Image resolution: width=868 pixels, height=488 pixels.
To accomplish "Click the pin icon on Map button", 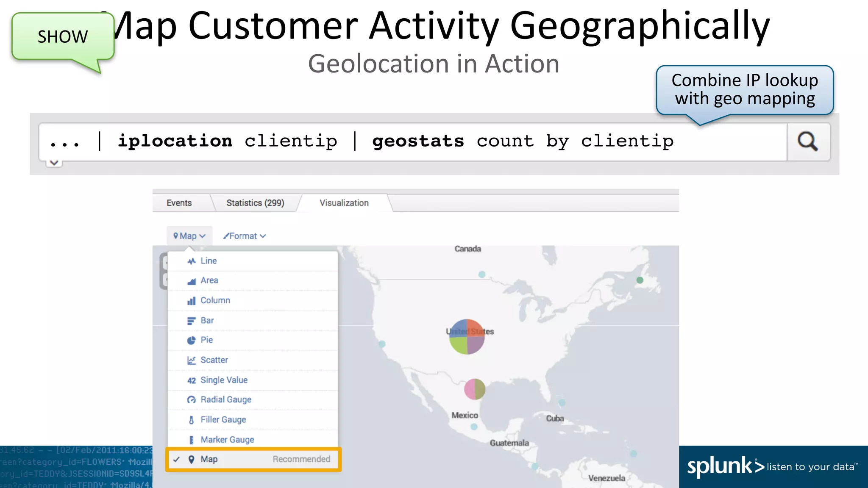I will pos(175,236).
